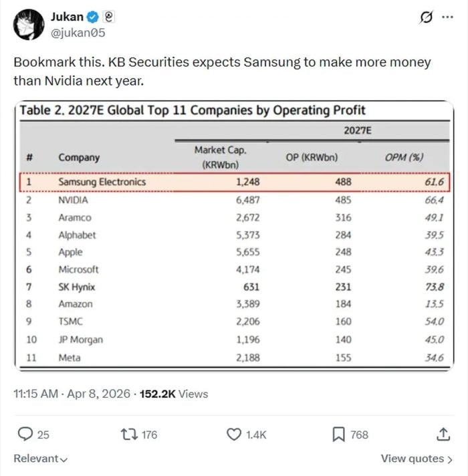Click the share upload icon
Image resolution: width=468 pixels, height=476 pixels.
click(443, 435)
